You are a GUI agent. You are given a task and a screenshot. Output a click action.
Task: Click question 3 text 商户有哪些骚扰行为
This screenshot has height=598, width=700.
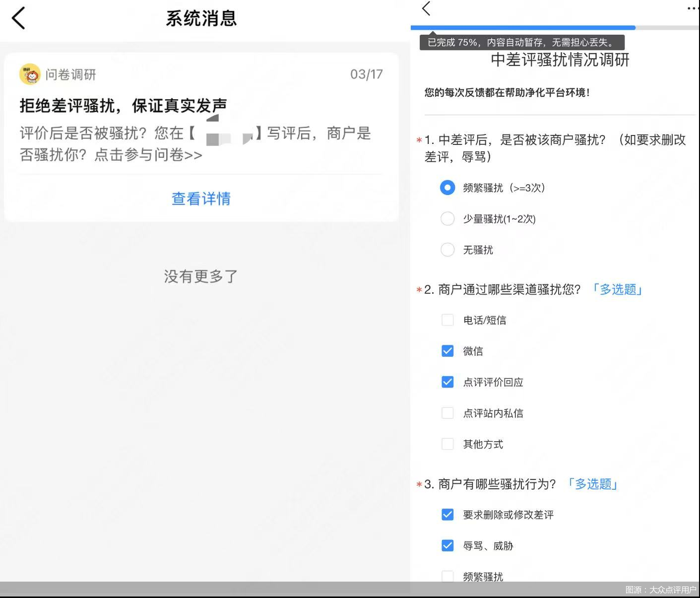tap(490, 484)
